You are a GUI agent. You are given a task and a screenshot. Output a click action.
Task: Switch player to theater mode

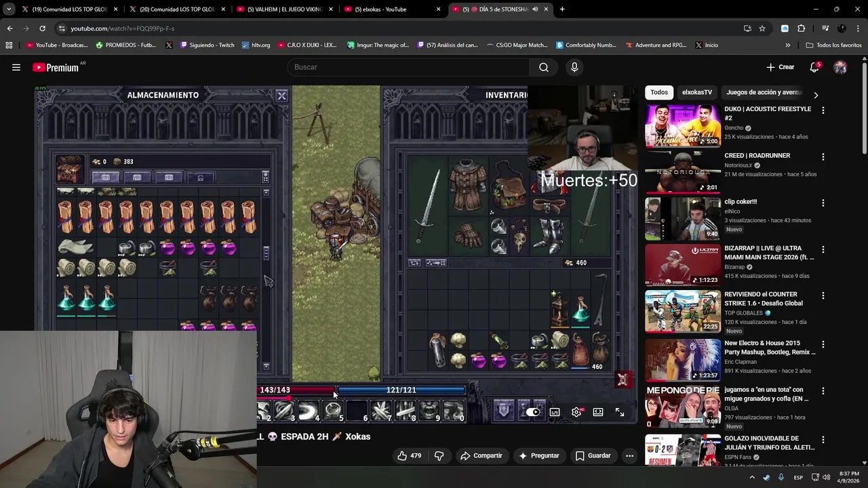tap(598, 412)
